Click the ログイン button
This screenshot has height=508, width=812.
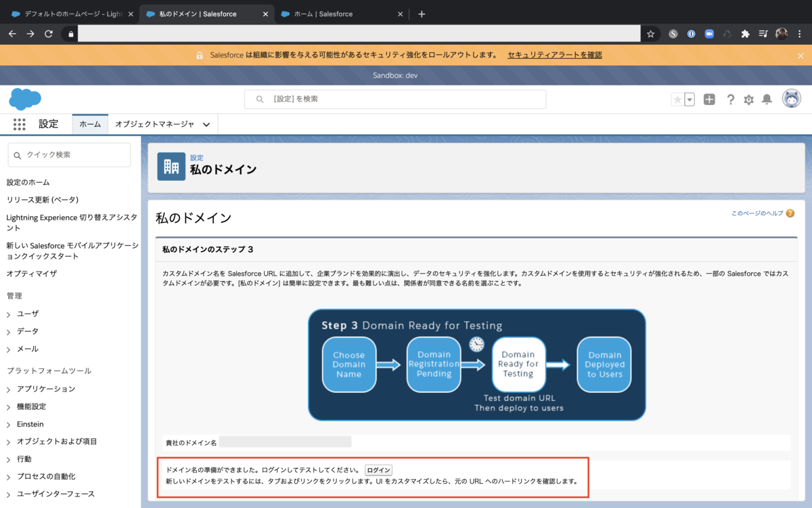(378, 470)
